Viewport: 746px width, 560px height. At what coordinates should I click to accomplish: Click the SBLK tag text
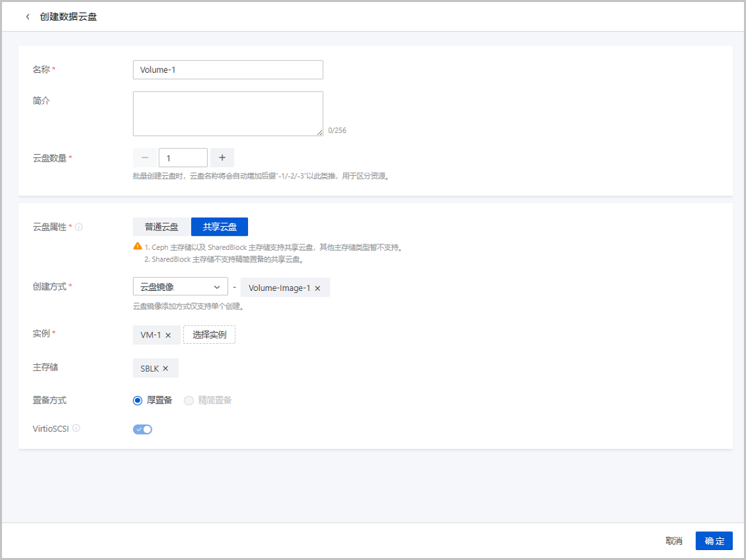pyautogui.click(x=149, y=368)
